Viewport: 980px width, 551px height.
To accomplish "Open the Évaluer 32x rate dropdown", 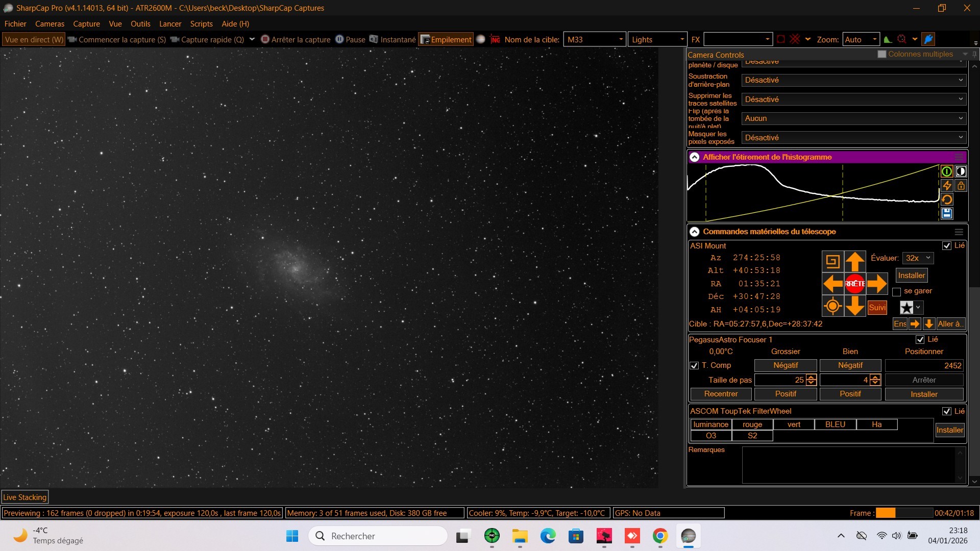I will coord(918,258).
